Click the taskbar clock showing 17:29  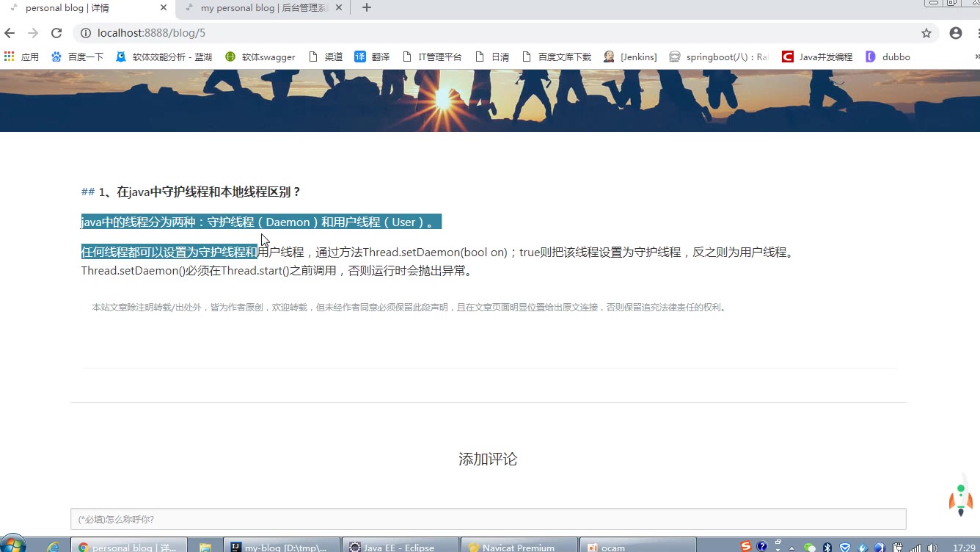[964, 548]
